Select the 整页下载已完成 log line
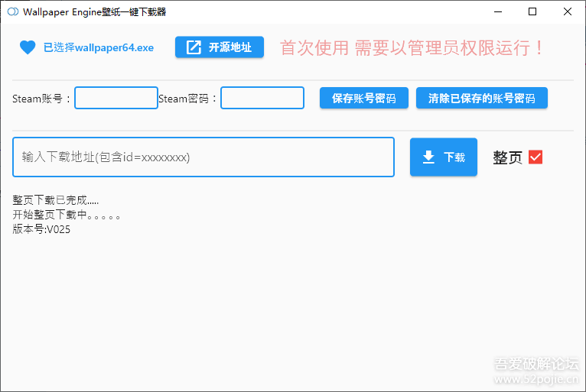Screen dimensions: 586x392 coord(56,200)
